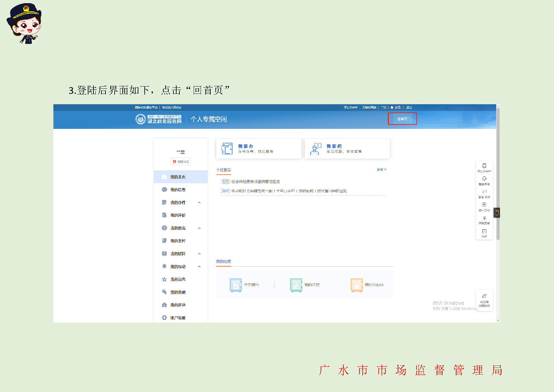Click the dark side tab with orange icon

click(497, 213)
